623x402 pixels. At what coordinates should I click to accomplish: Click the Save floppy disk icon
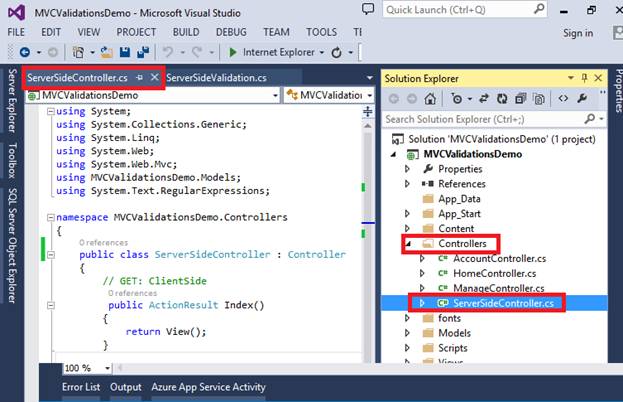pos(125,52)
